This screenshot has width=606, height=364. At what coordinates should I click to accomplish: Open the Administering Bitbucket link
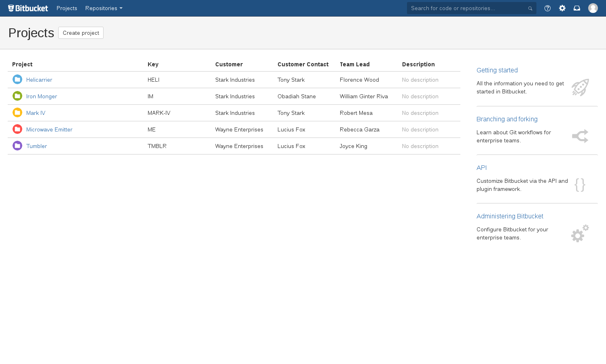[510, 216]
